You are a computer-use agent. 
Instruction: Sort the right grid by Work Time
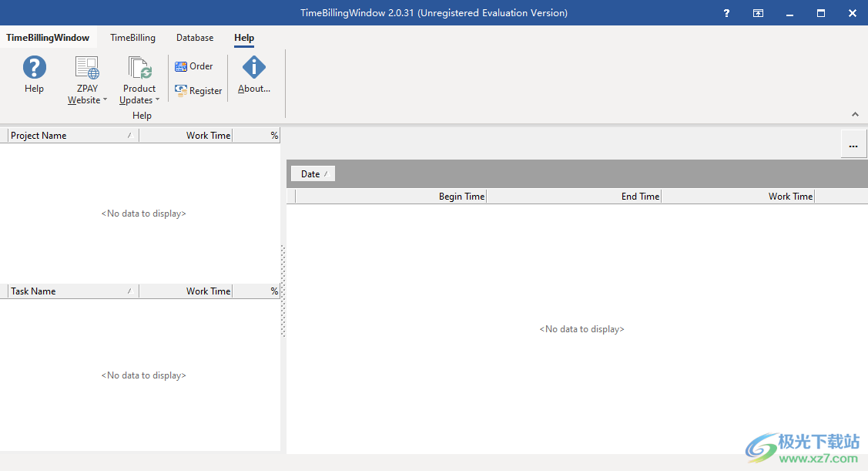point(738,197)
